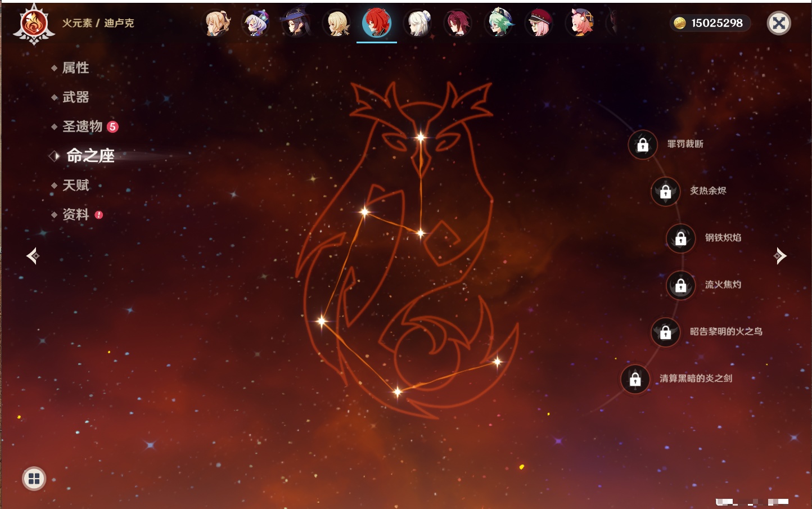This screenshot has height=509, width=812.
Task: Open the 属性 attributes tab
Action: tap(76, 68)
